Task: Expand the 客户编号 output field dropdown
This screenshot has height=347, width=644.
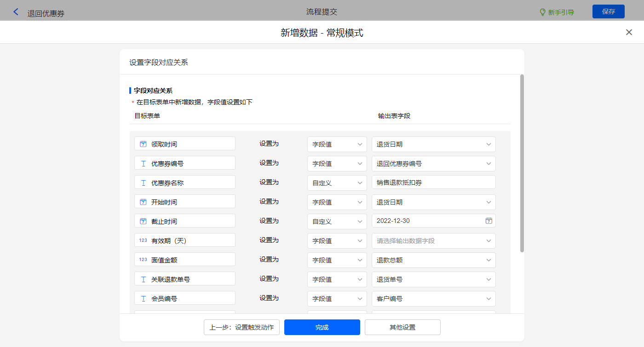Action: pos(433,299)
